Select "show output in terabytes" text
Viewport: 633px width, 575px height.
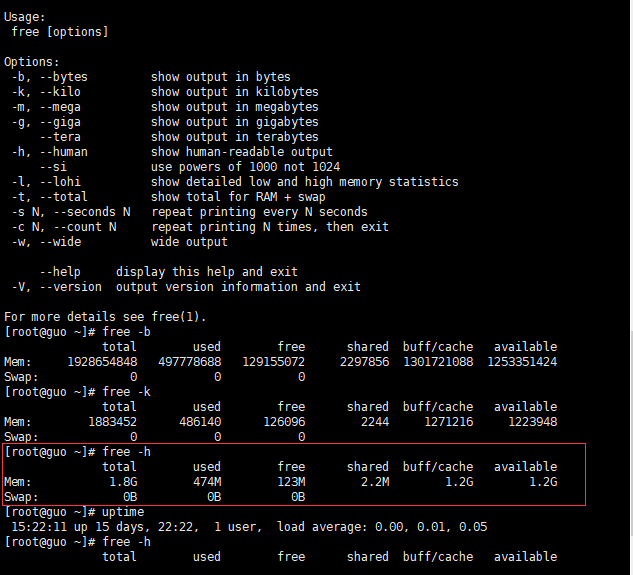click(x=235, y=137)
